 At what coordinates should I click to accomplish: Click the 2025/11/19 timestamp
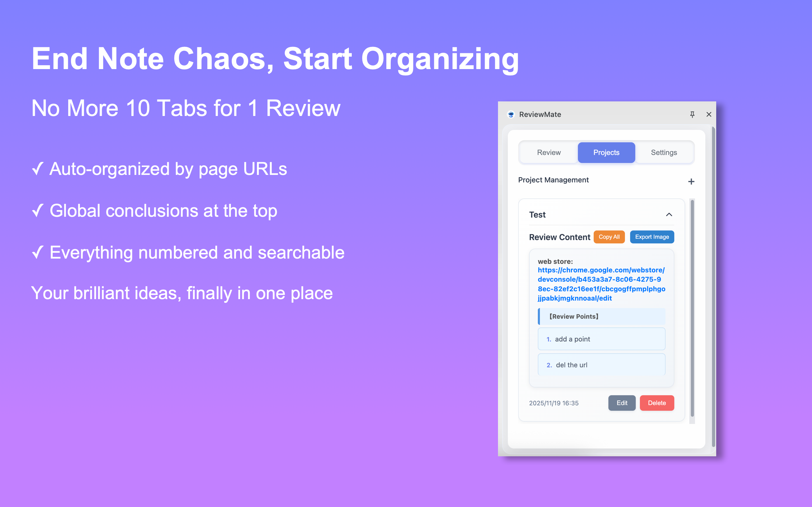point(553,403)
